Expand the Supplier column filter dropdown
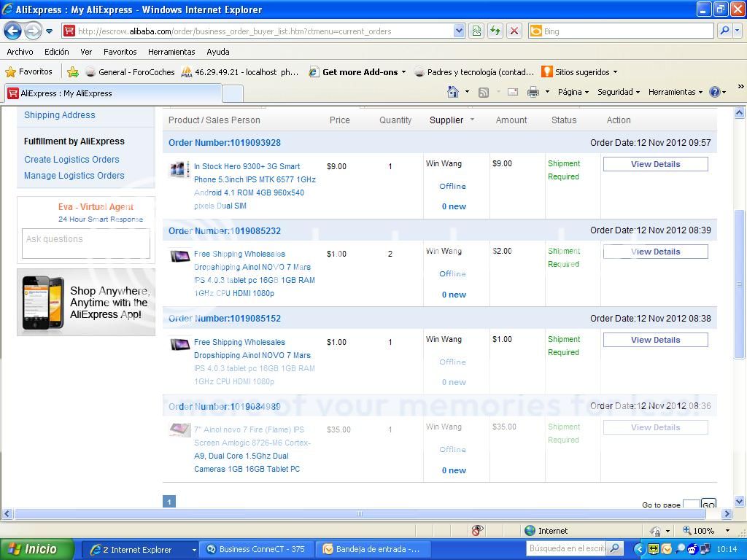This screenshot has height=560, width=747. (472, 120)
